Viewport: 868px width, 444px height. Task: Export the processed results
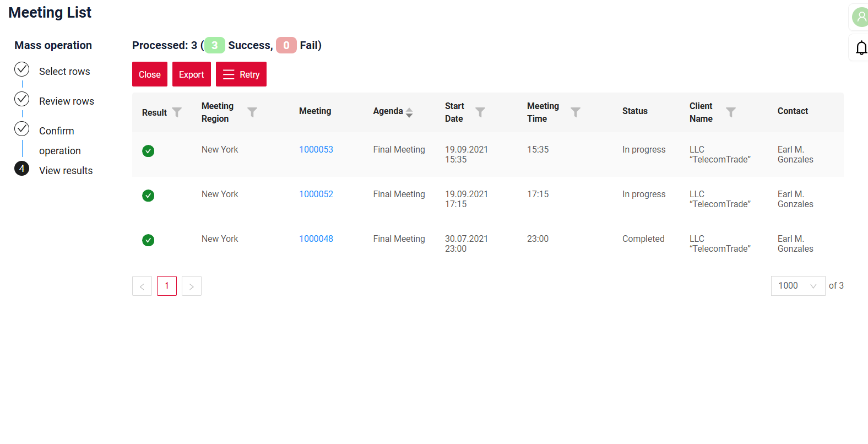click(x=192, y=74)
